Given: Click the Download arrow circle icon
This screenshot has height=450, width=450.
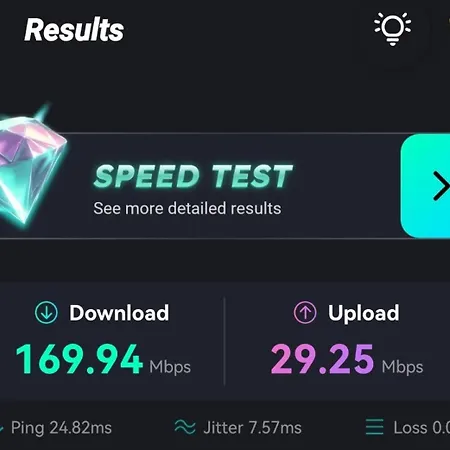Looking at the screenshot, I should tap(46, 313).
